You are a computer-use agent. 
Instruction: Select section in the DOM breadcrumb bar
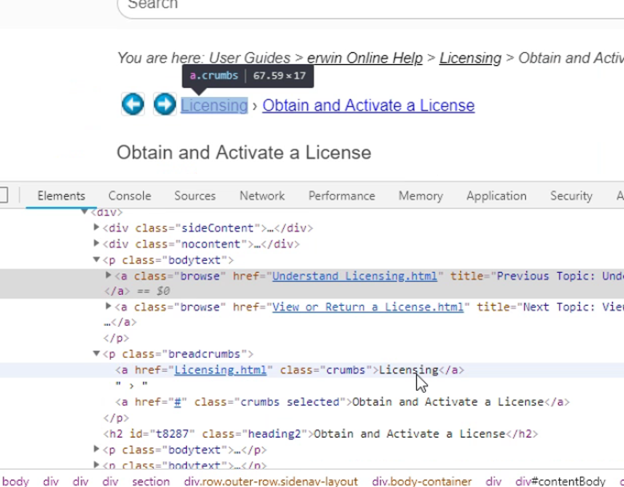151,481
